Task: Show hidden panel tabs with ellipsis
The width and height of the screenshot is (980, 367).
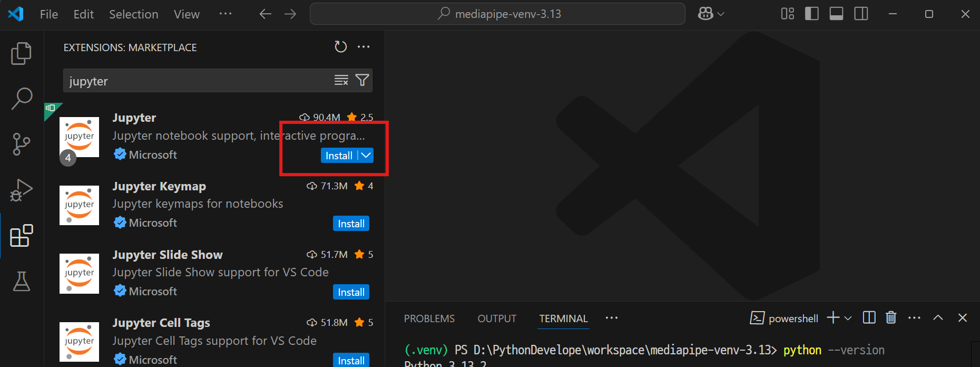Action: tap(611, 318)
